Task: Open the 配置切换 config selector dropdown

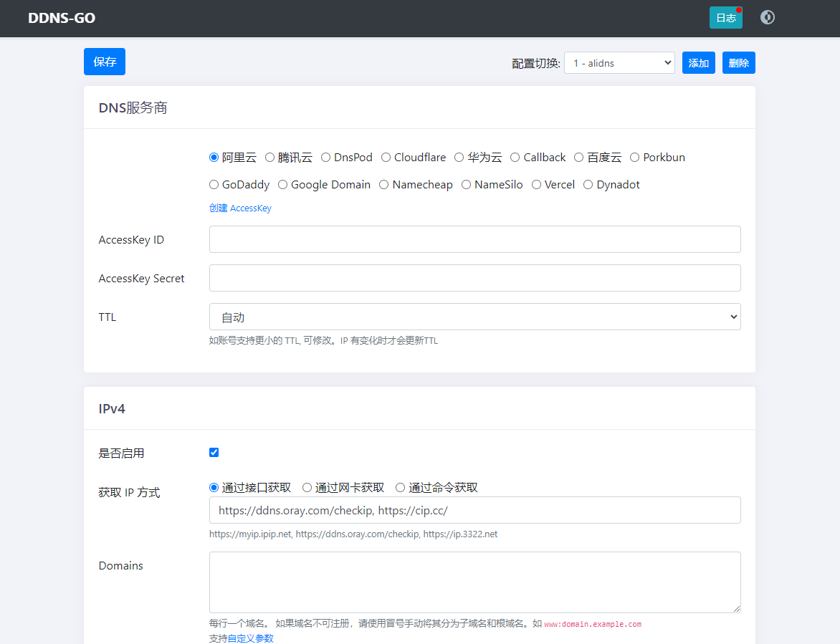Action: (619, 62)
